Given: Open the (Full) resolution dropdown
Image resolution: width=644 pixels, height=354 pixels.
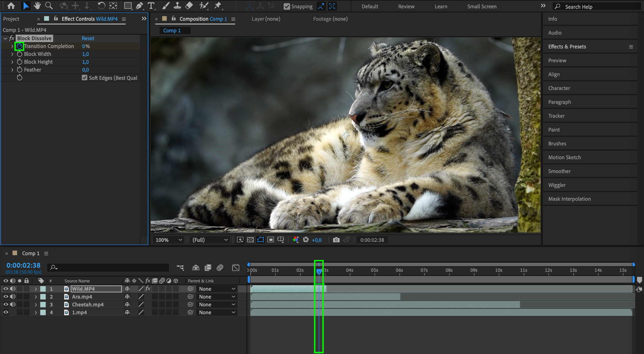Looking at the screenshot, I should [210, 240].
